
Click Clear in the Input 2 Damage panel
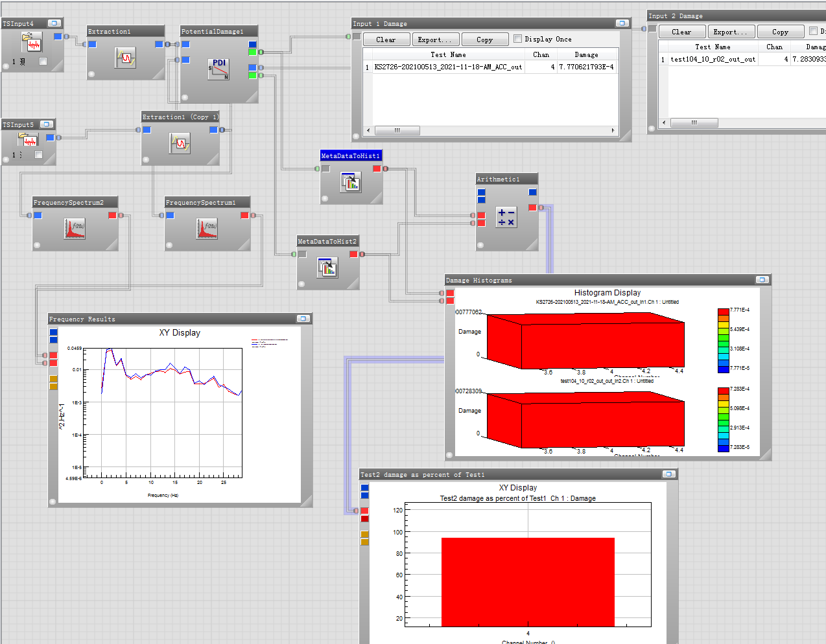681,32
